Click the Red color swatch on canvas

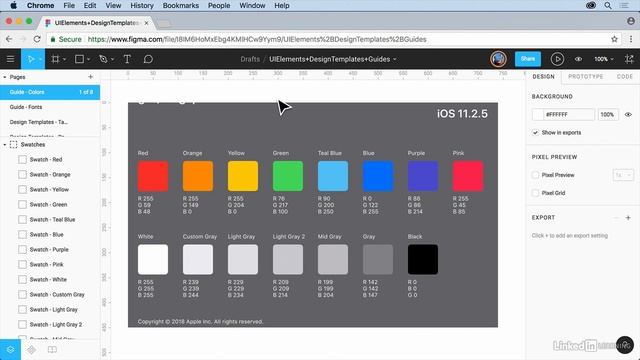pos(153,176)
